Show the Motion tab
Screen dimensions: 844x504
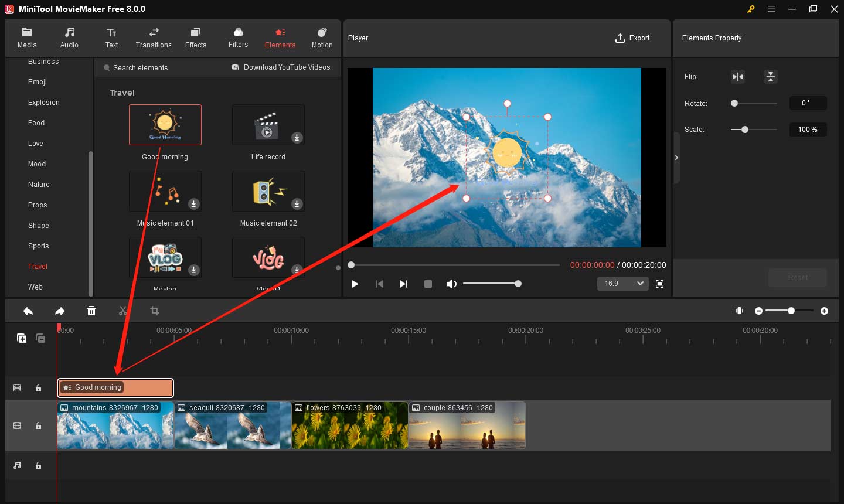[322, 38]
